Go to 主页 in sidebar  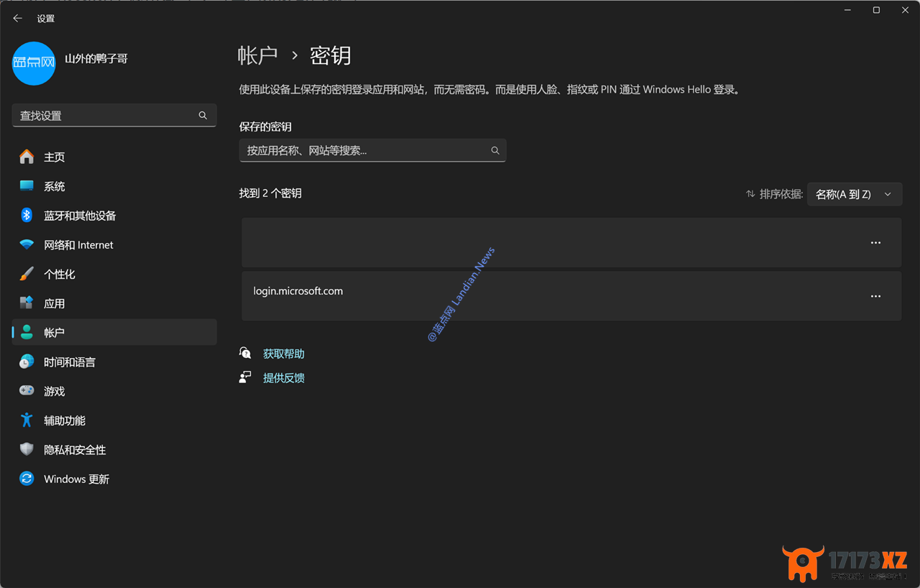[114, 157]
